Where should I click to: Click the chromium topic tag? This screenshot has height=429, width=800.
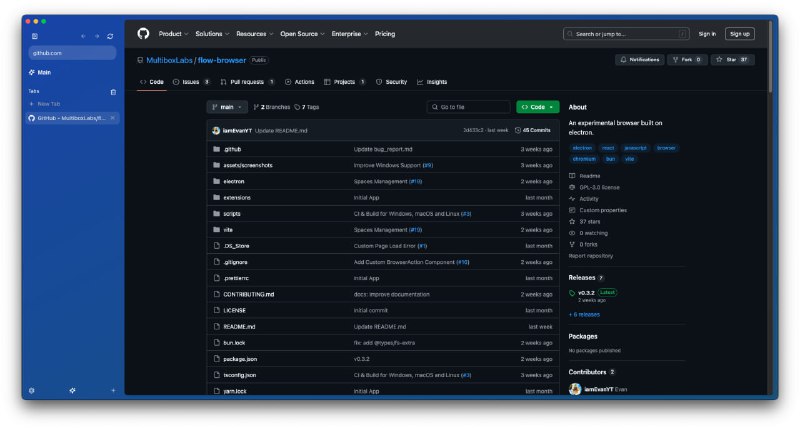coord(584,159)
